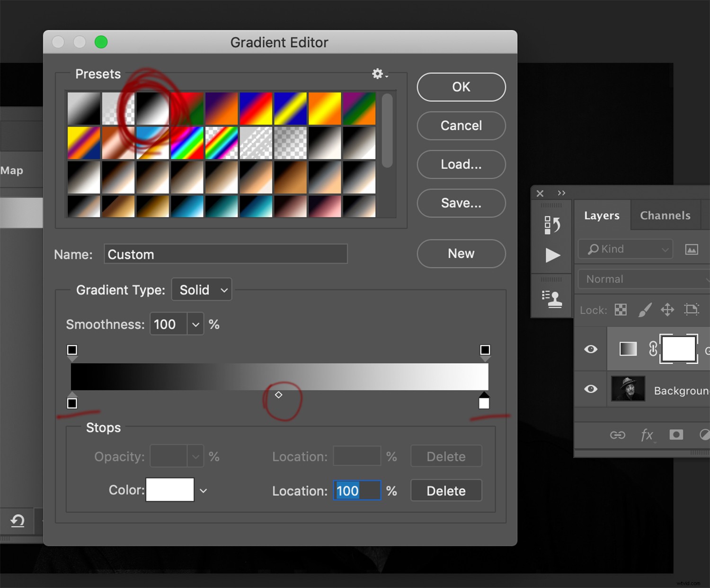This screenshot has width=710, height=588.
Task: Click the filter for layers by image icon
Action: coord(692,249)
